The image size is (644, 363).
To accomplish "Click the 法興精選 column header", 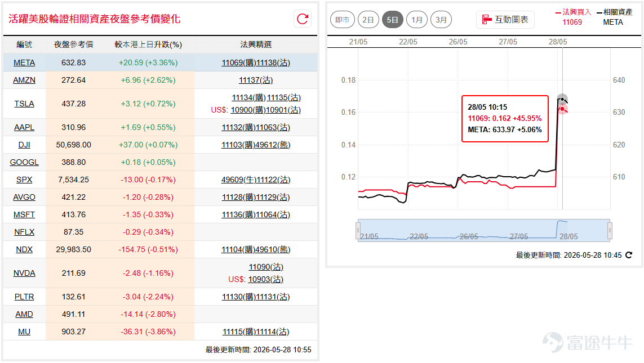I will [256, 44].
